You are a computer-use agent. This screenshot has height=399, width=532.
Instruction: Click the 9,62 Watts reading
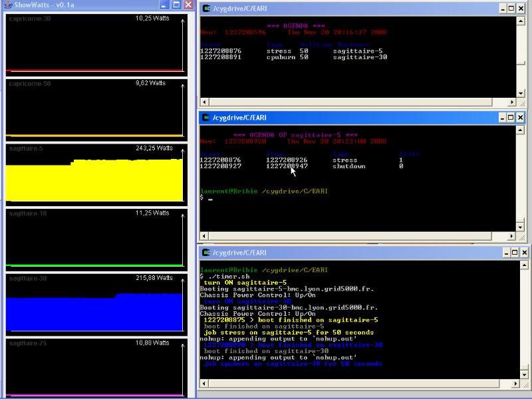point(151,83)
